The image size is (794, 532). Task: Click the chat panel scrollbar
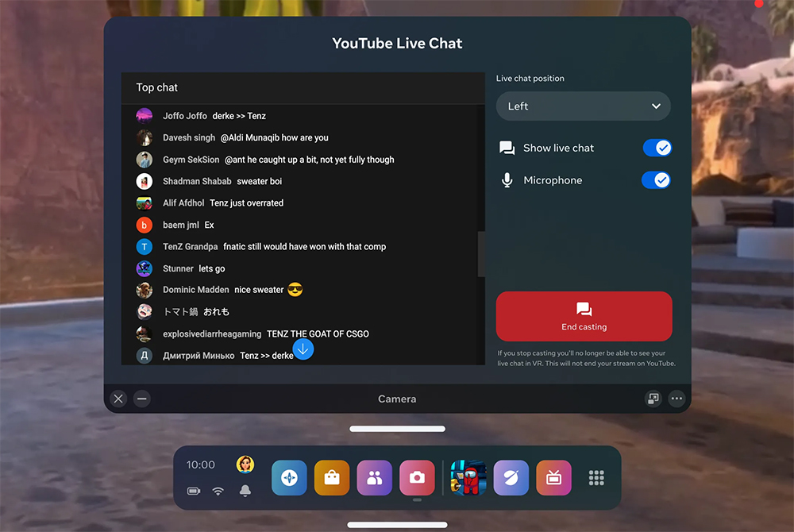[x=483, y=254]
